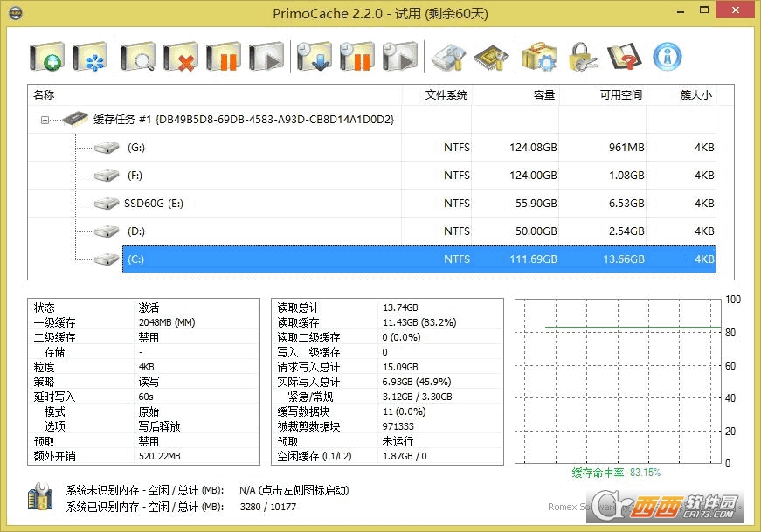The height and width of the screenshot is (532, 761).
Task: Select the (F:) volume row
Action: [372, 176]
